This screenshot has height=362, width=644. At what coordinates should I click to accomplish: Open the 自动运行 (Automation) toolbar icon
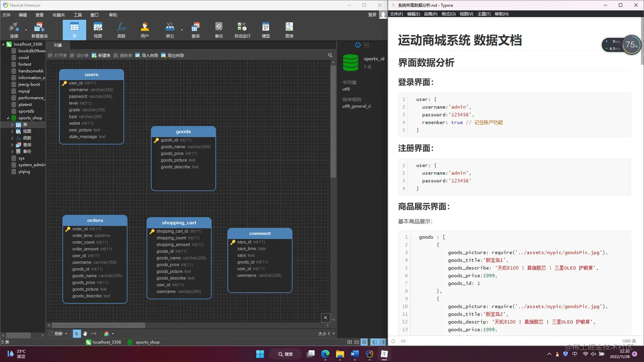pos(242,30)
